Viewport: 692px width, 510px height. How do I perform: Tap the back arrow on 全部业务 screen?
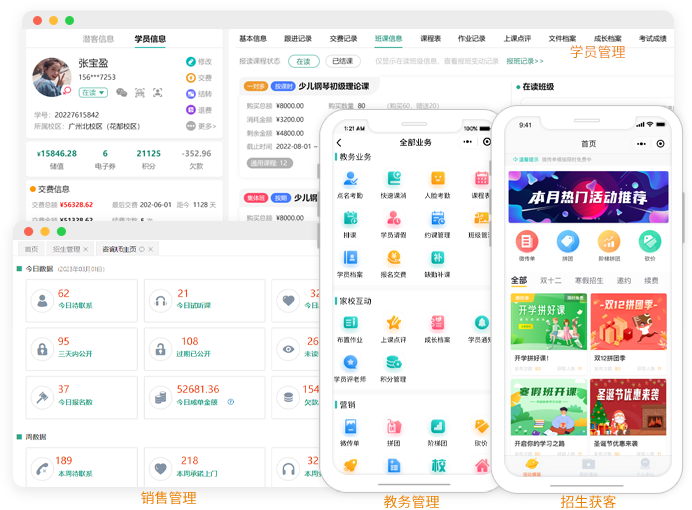(339, 142)
